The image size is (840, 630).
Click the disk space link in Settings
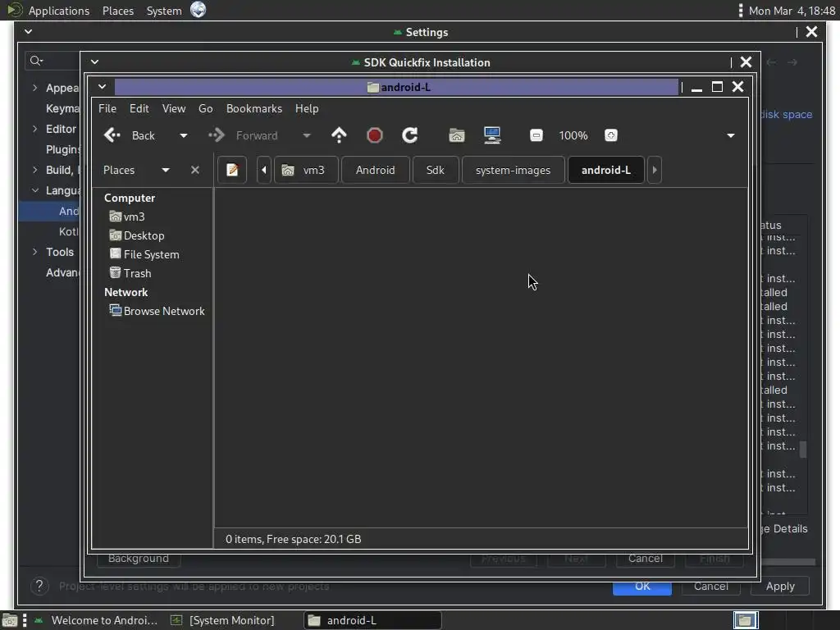(x=787, y=114)
